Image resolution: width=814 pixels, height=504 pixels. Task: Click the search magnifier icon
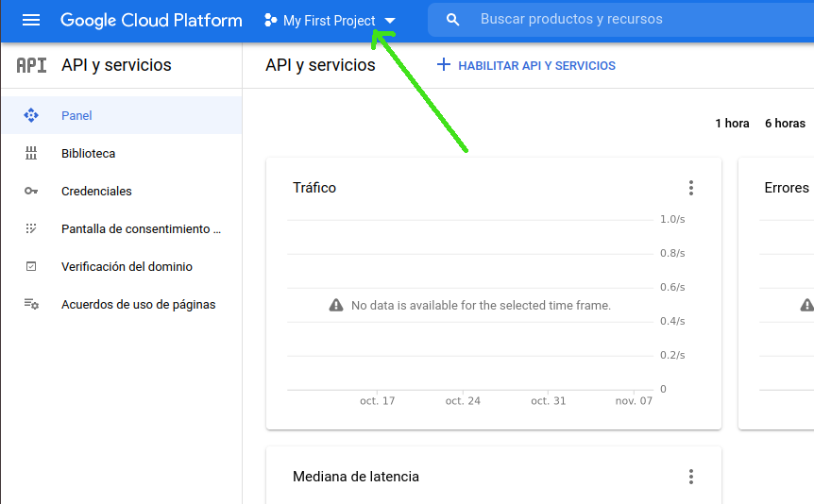click(x=452, y=20)
